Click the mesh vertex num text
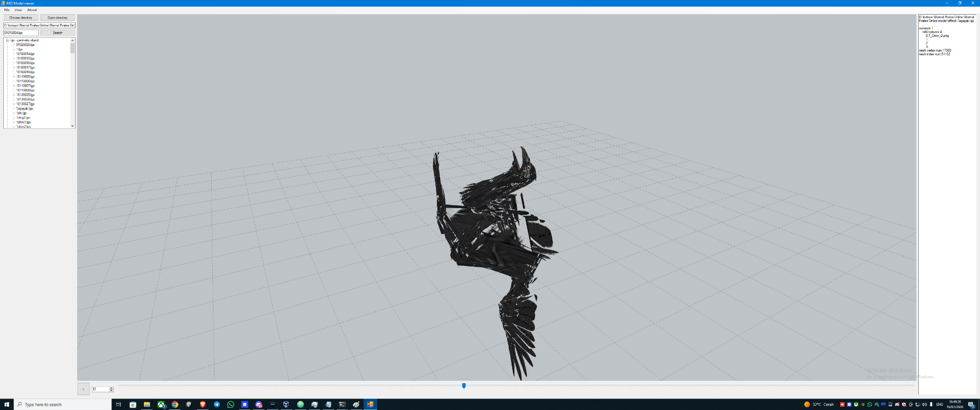This screenshot has width=980, height=410. coord(935,50)
